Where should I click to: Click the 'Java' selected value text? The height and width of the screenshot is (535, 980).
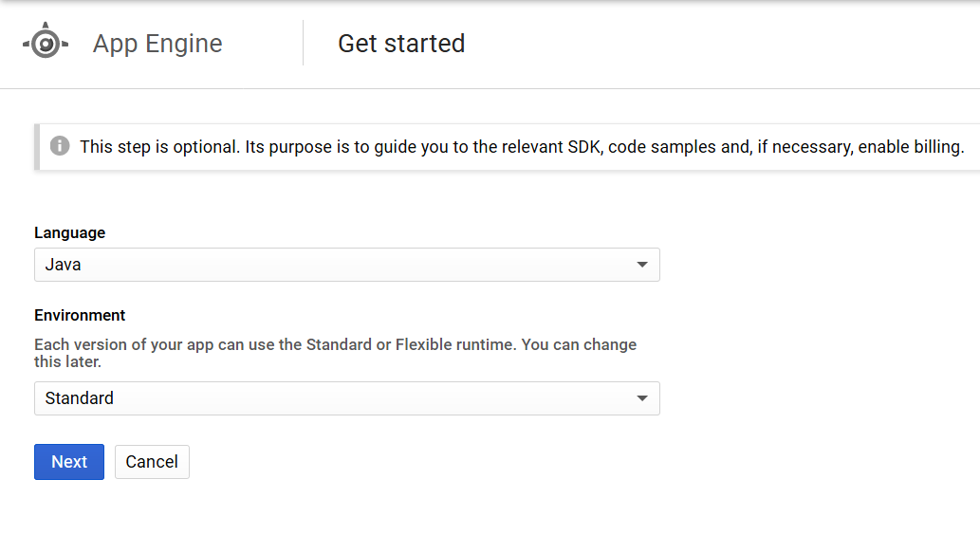click(63, 265)
